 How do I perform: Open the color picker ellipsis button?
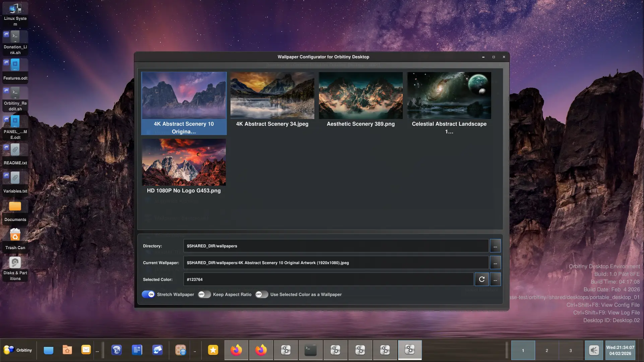495,280
